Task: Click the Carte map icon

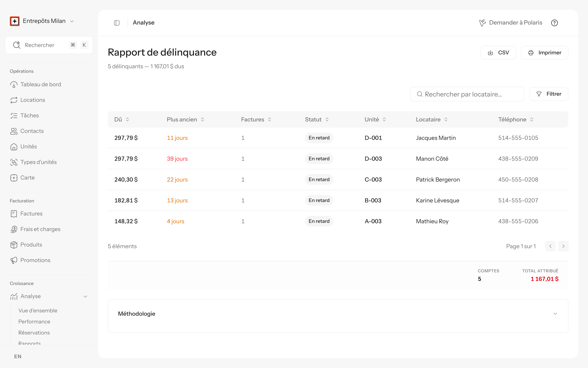Action: click(14, 178)
